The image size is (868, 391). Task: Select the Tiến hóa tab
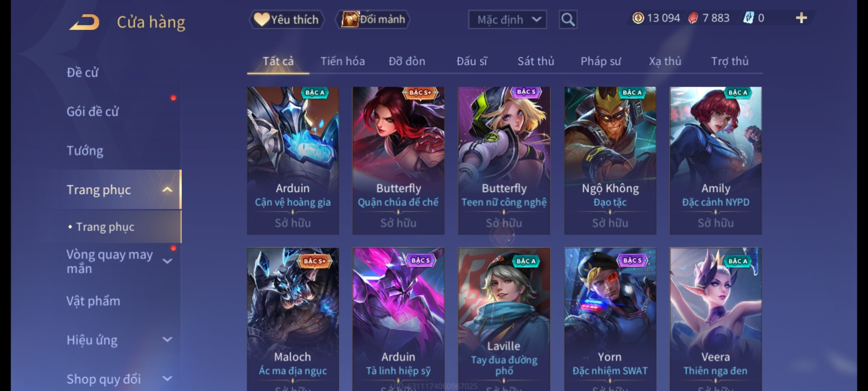(342, 61)
